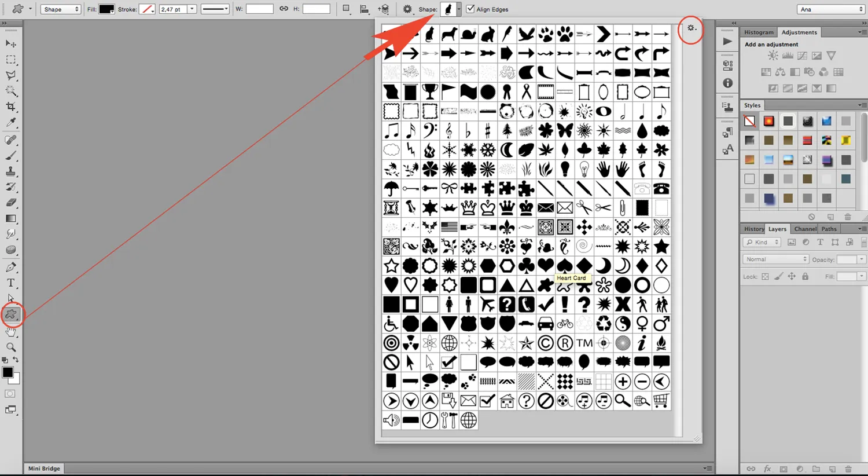Click the foreground color swatch
The width and height of the screenshot is (868, 476).
8,373
